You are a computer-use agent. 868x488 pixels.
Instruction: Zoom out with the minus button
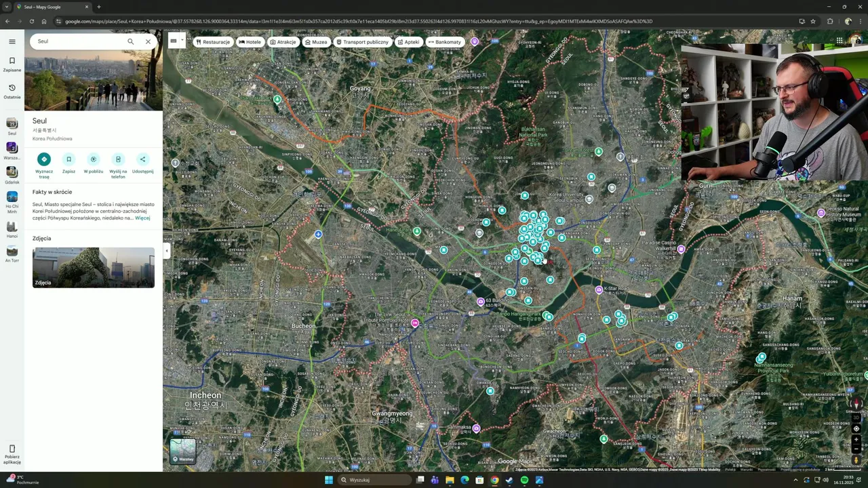point(856,449)
